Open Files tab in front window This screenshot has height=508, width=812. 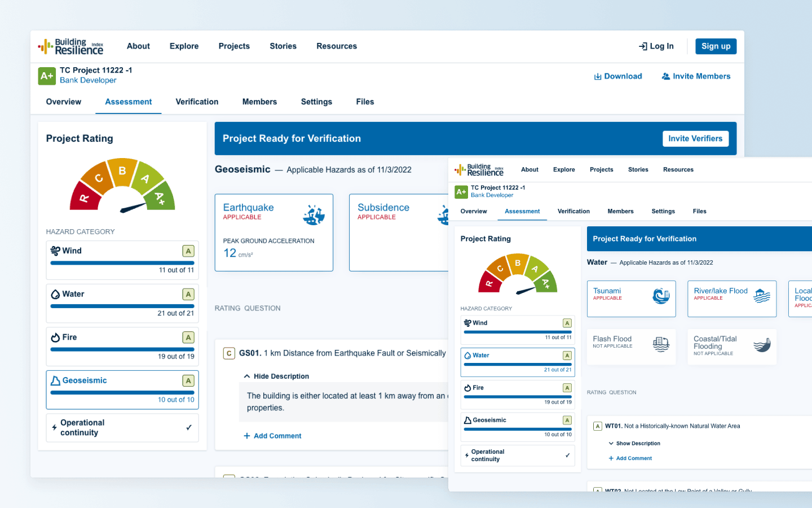point(699,212)
